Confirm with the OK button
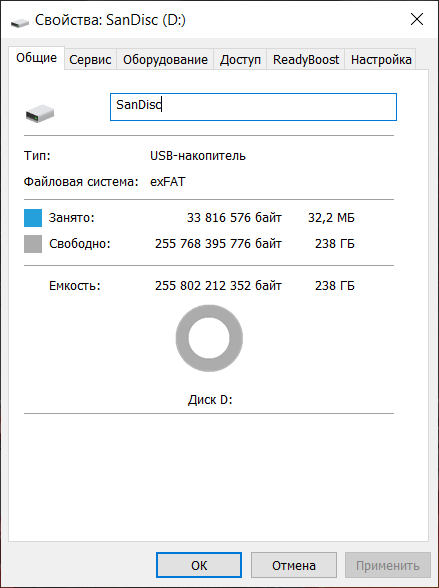The image size is (439, 588). [199, 565]
